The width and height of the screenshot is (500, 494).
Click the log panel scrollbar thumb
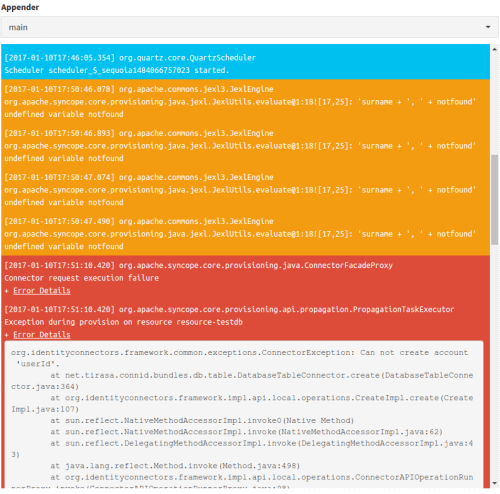(x=495, y=200)
